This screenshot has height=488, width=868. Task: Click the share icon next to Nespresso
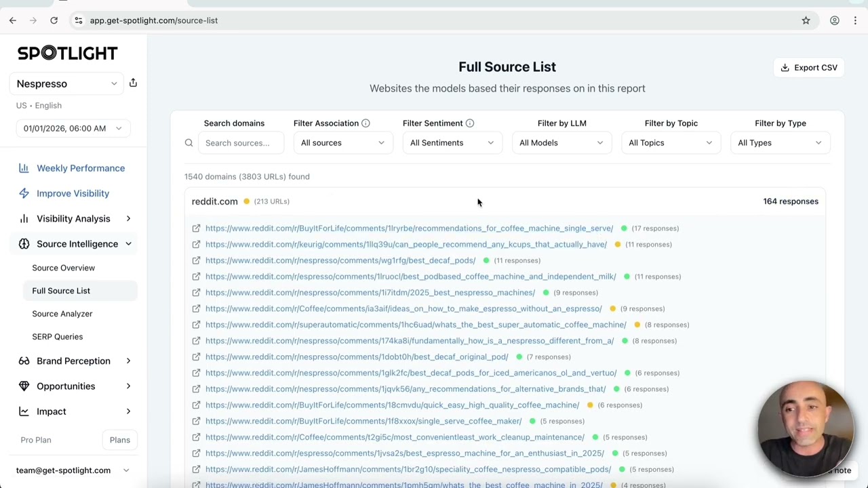pyautogui.click(x=133, y=83)
